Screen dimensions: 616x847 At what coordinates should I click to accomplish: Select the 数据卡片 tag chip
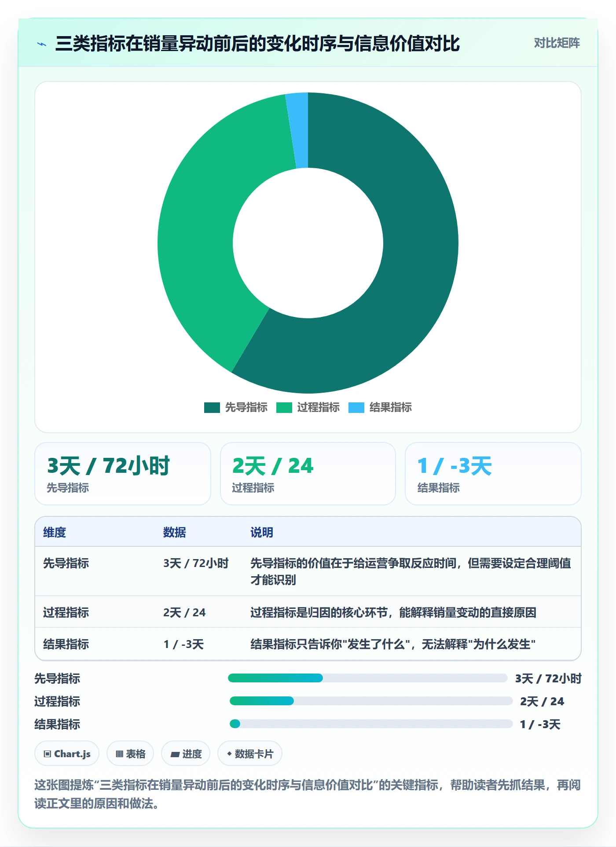tap(250, 754)
